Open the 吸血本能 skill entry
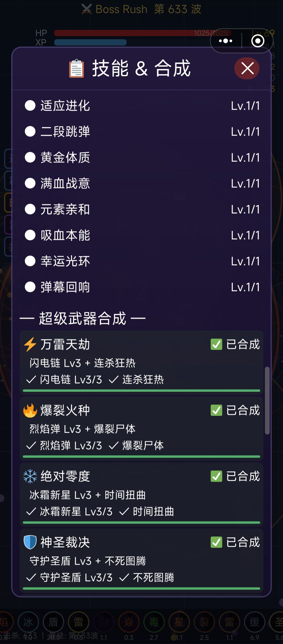 (65, 235)
